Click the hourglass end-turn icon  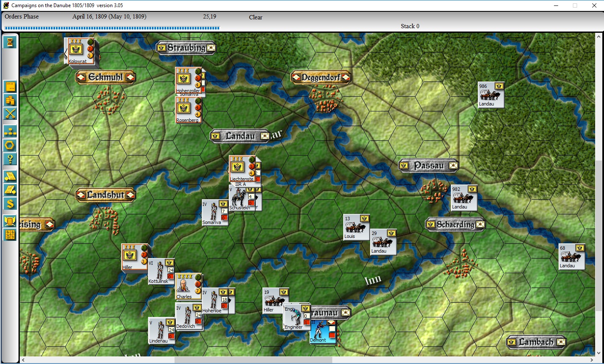10,42
